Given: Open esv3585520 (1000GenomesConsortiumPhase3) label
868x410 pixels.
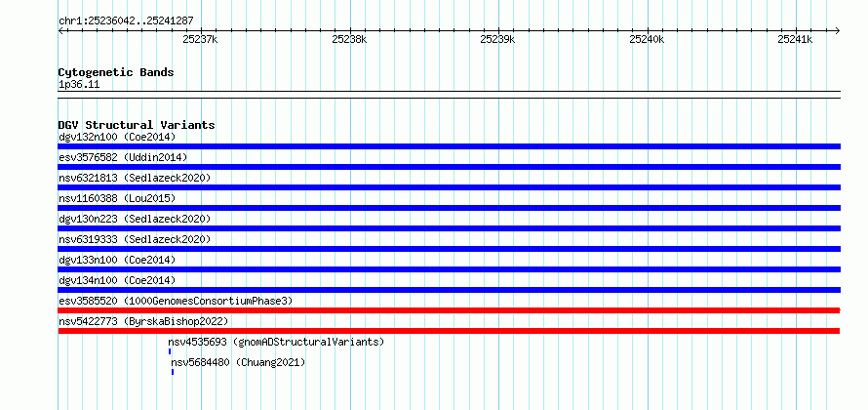Looking at the screenshot, I should tap(176, 301).
